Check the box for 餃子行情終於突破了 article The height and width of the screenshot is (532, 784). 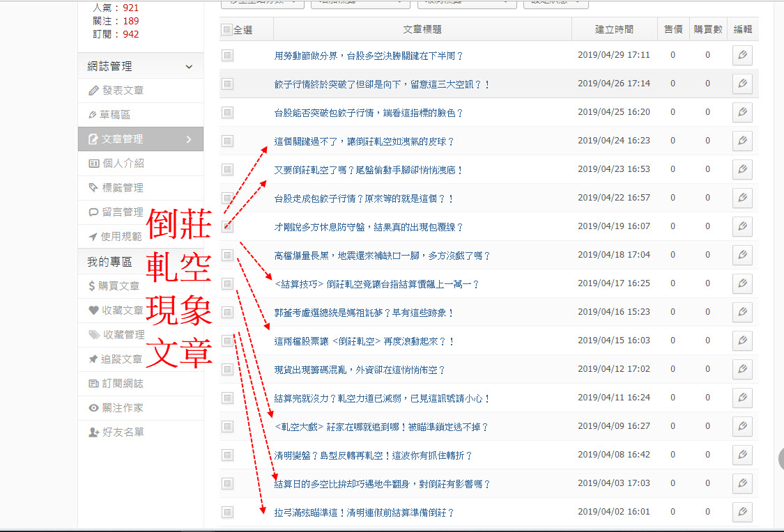click(x=227, y=84)
